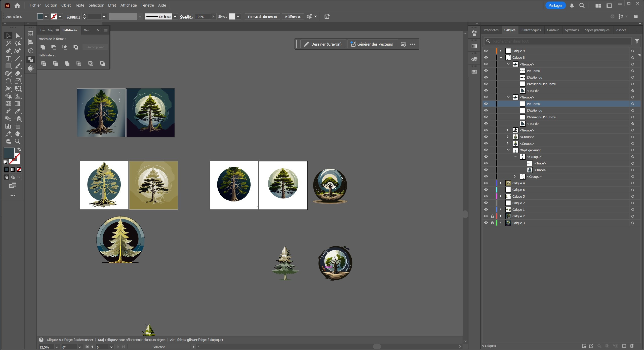Collapse the Objet génératif item
Viewport: 644px width, 350px height.
pyautogui.click(x=508, y=150)
